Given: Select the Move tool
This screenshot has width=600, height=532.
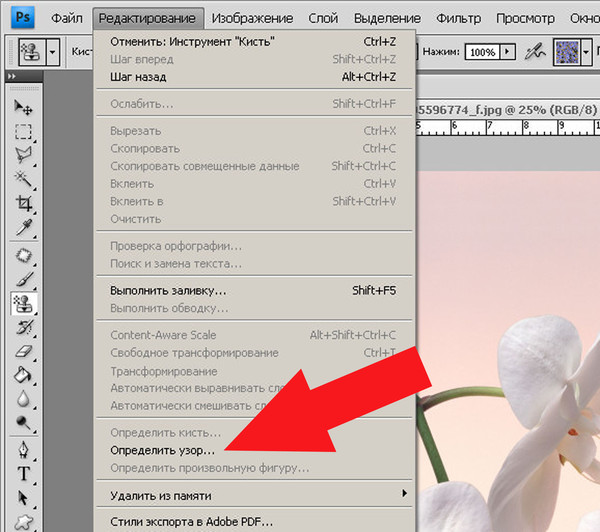Looking at the screenshot, I should pos(23,108).
